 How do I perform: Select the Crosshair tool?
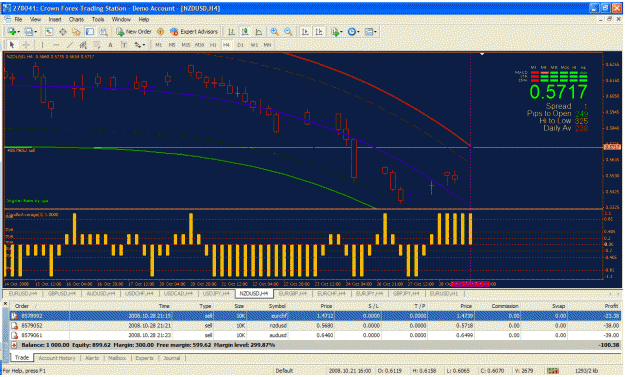coord(26,45)
